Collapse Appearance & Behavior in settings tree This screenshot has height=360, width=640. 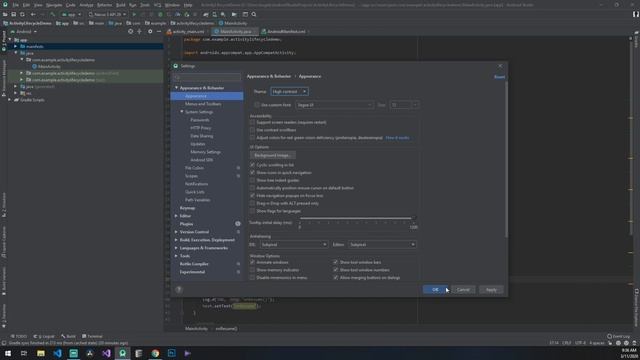pyautogui.click(x=176, y=88)
